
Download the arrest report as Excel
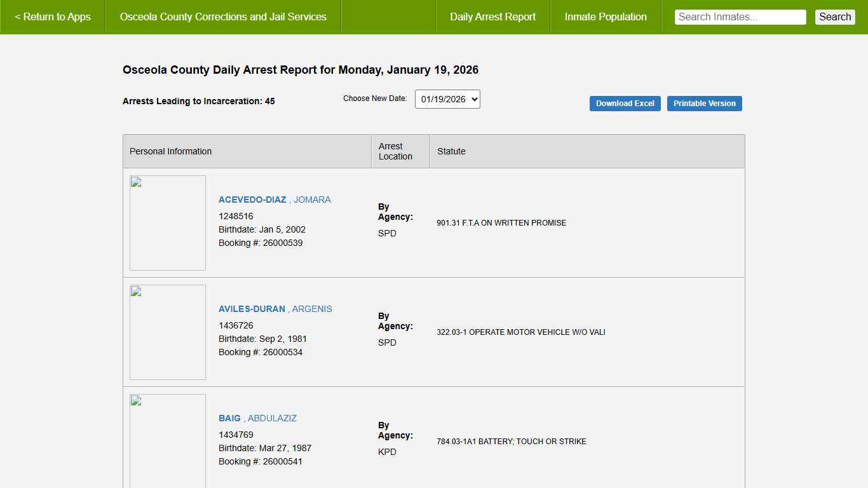tap(625, 104)
